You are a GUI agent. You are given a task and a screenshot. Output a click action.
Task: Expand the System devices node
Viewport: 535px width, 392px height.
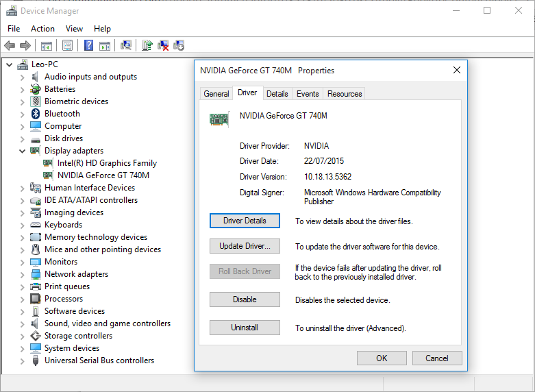click(22, 349)
